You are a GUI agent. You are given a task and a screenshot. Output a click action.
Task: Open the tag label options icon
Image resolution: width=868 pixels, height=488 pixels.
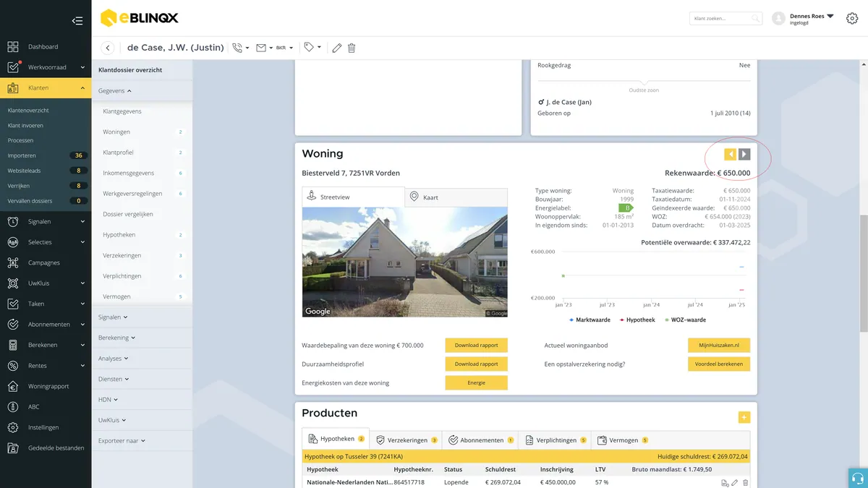click(x=309, y=48)
